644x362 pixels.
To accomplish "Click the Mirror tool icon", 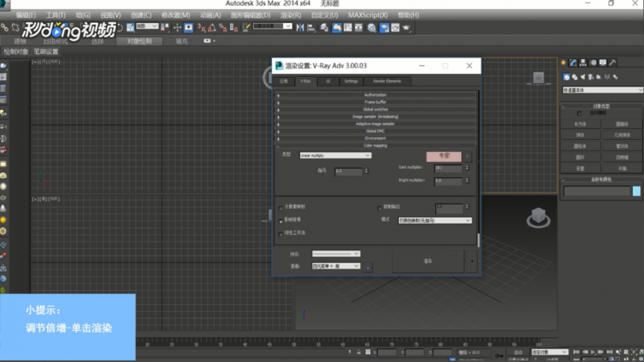I will [x=300, y=28].
